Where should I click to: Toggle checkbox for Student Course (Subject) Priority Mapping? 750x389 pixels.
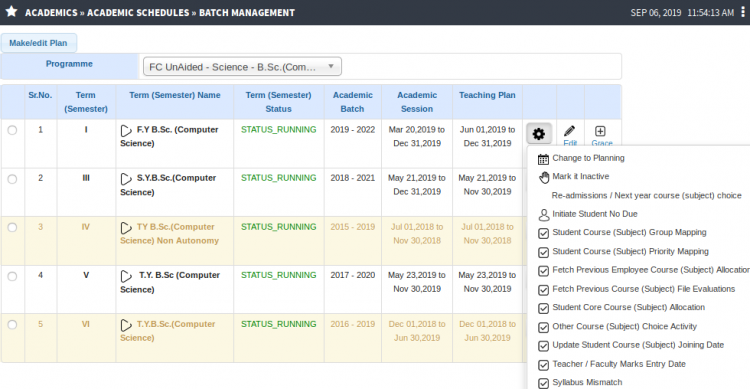pos(543,252)
